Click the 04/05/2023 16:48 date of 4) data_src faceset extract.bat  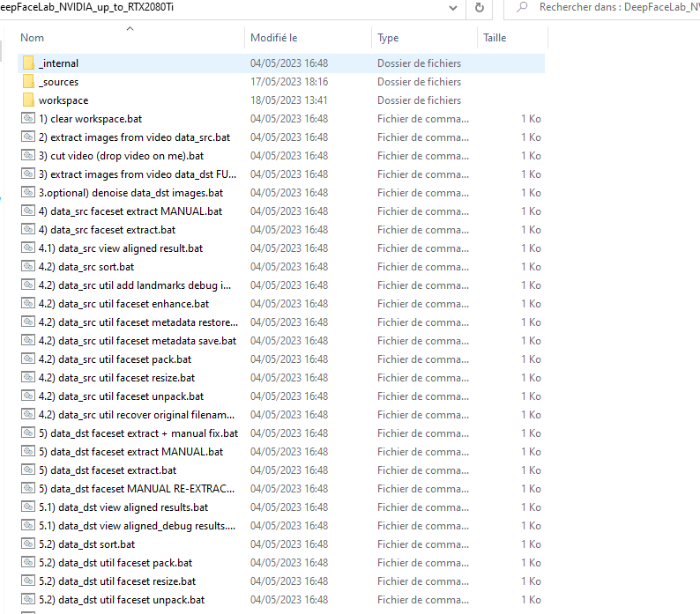tap(289, 229)
